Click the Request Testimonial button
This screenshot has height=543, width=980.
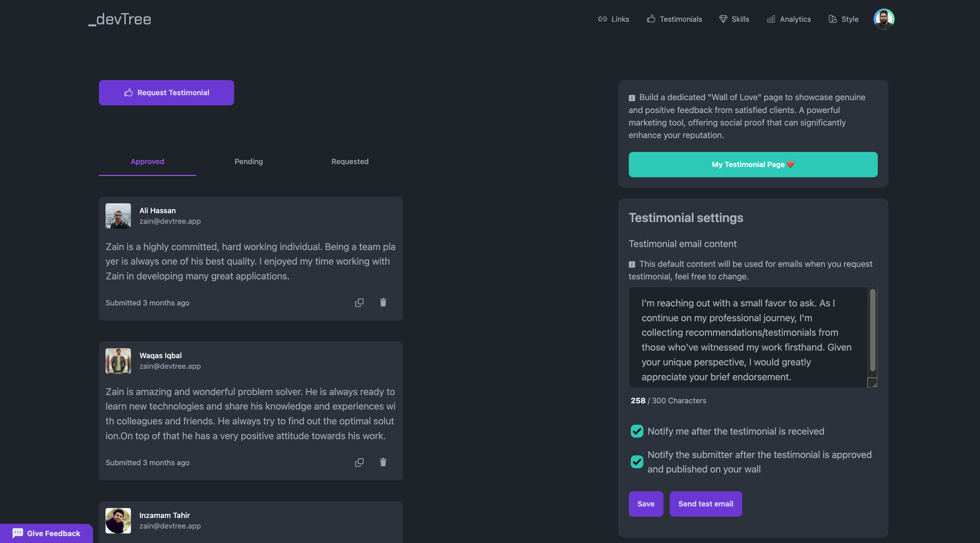(166, 92)
